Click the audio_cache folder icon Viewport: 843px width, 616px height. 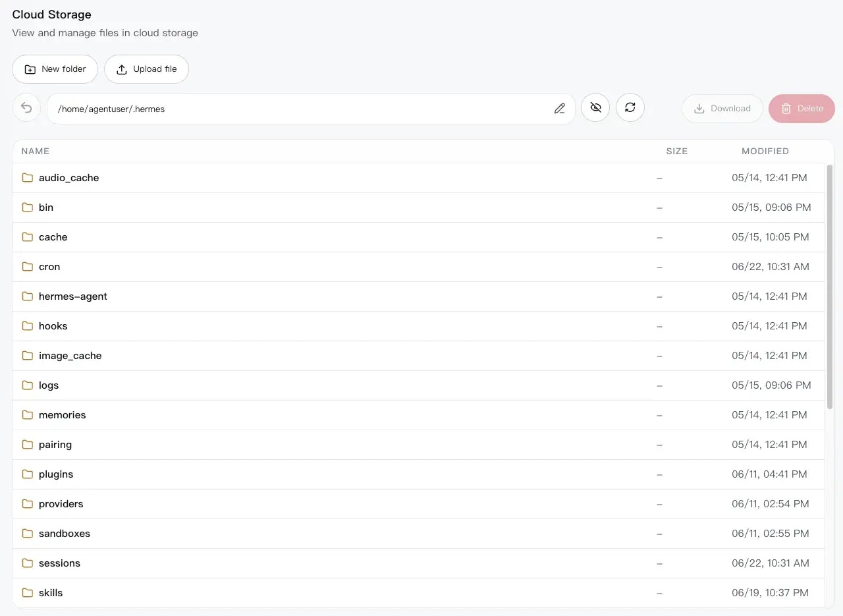coord(28,178)
